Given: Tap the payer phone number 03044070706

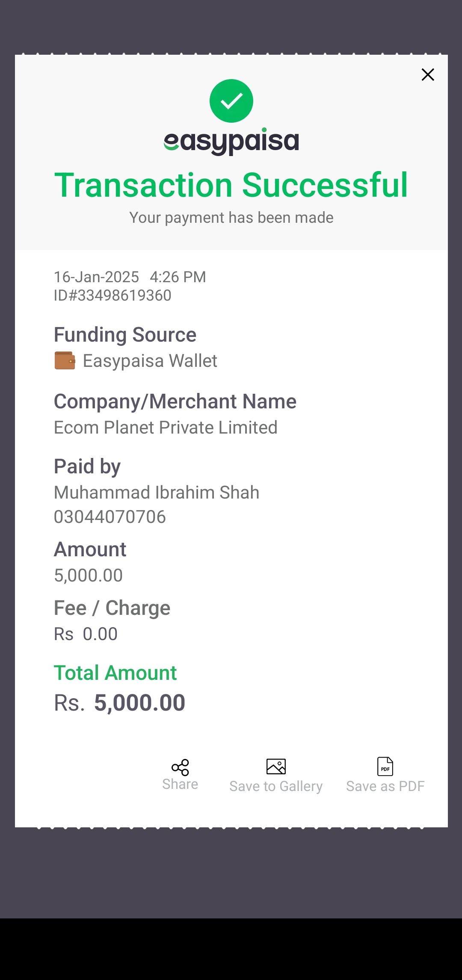Looking at the screenshot, I should pyautogui.click(x=110, y=517).
